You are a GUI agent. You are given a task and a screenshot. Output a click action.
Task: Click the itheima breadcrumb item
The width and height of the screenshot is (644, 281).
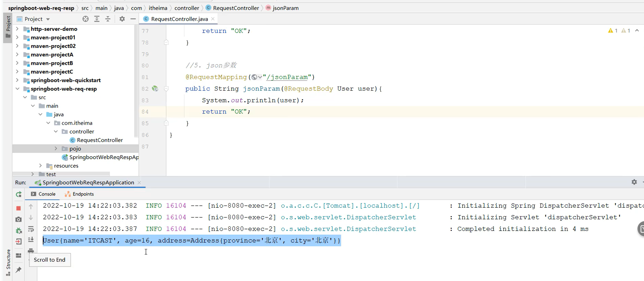coord(158,8)
